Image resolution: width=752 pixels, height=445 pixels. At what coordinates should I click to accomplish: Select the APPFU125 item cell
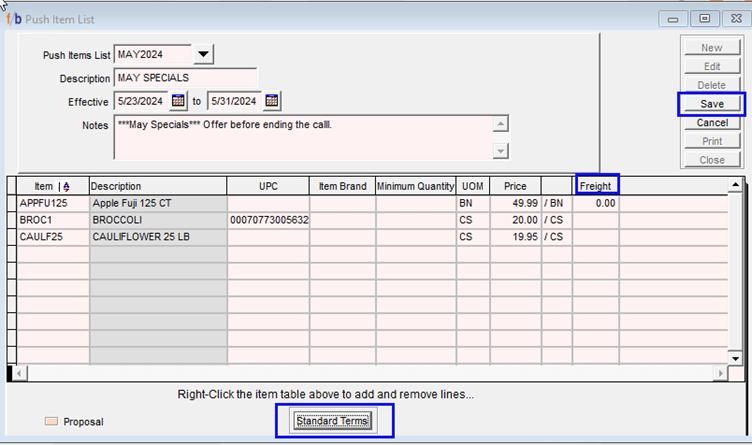(x=53, y=203)
